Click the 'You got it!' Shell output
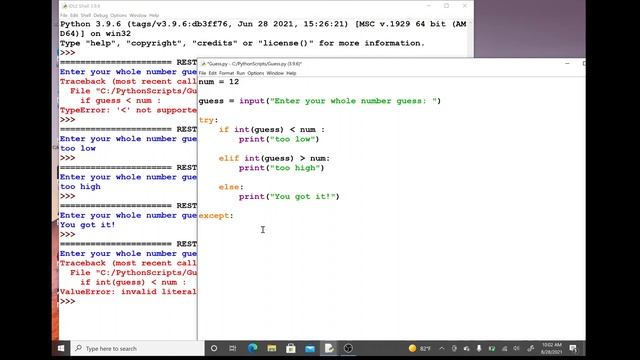Image resolution: width=640 pixels, height=360 pixels. coord(88,225)
